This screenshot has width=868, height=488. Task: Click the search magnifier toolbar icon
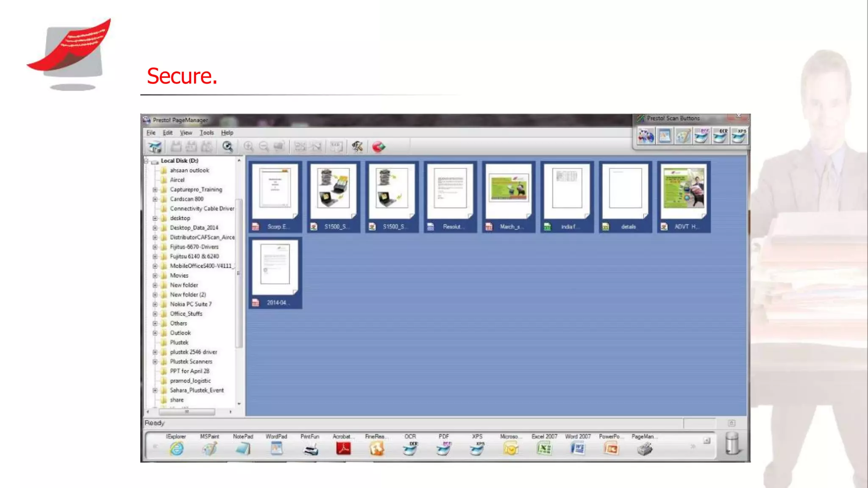click(x=228, y=147)
